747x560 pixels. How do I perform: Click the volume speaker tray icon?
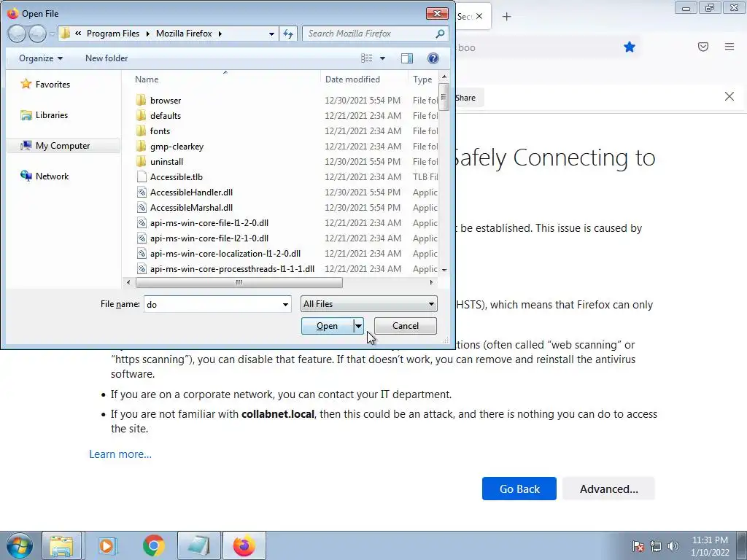coord(673,545)
